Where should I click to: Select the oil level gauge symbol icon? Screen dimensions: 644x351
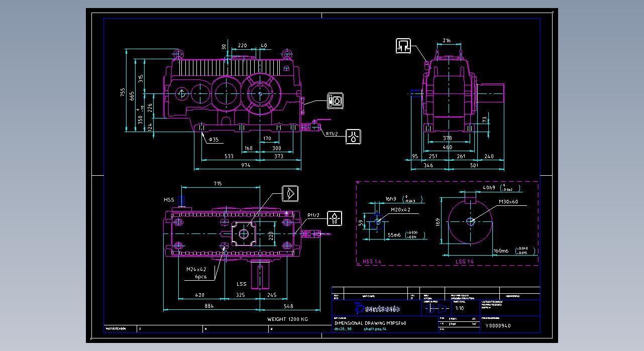point(335,101)
